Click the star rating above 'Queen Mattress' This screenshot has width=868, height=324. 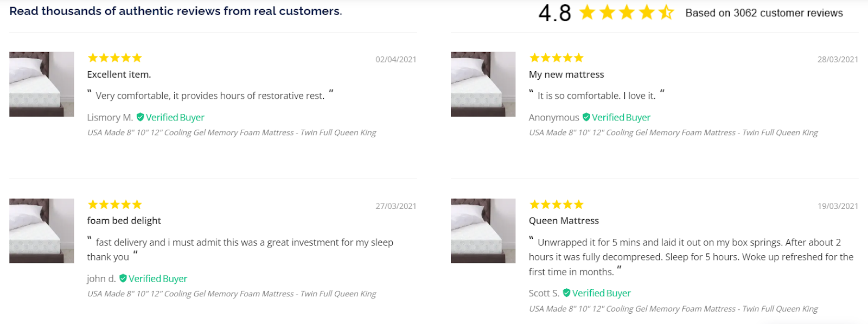click(556, 204)
